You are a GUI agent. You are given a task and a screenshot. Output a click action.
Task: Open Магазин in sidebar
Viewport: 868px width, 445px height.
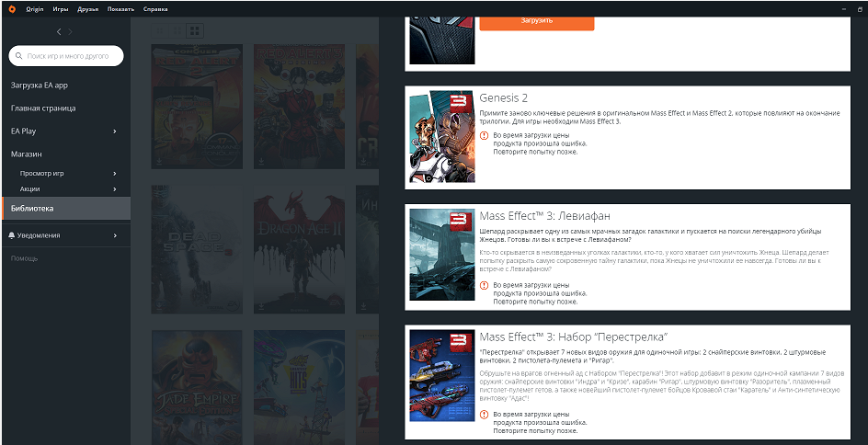click(x=26, y=154)
